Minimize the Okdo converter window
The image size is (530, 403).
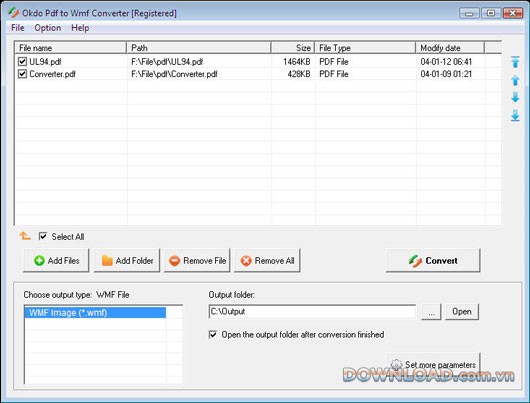pos(469,14)
